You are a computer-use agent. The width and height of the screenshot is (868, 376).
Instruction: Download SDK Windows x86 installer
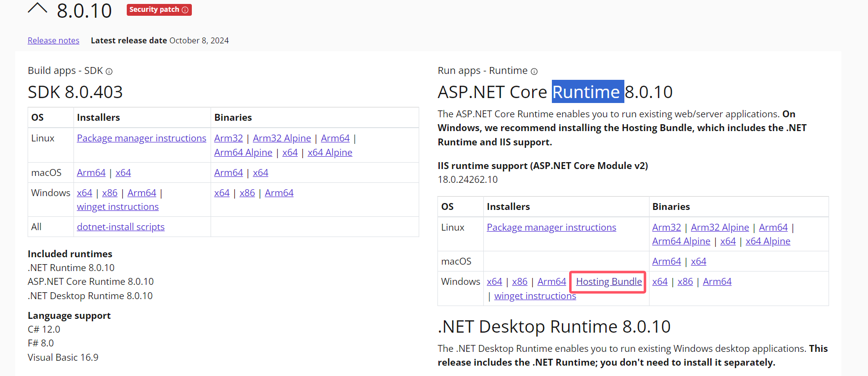(109, 193)
